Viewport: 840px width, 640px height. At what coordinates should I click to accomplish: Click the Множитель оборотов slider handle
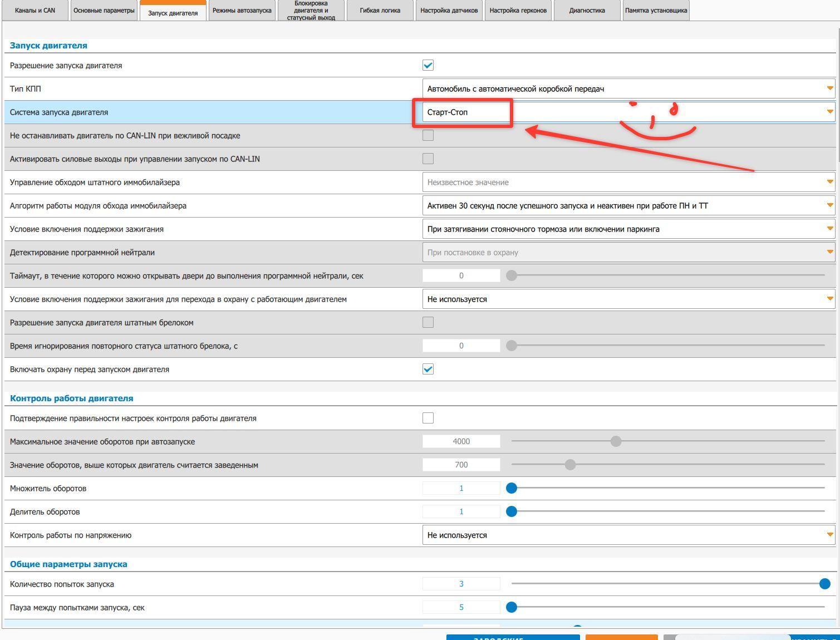pos(512,488)
